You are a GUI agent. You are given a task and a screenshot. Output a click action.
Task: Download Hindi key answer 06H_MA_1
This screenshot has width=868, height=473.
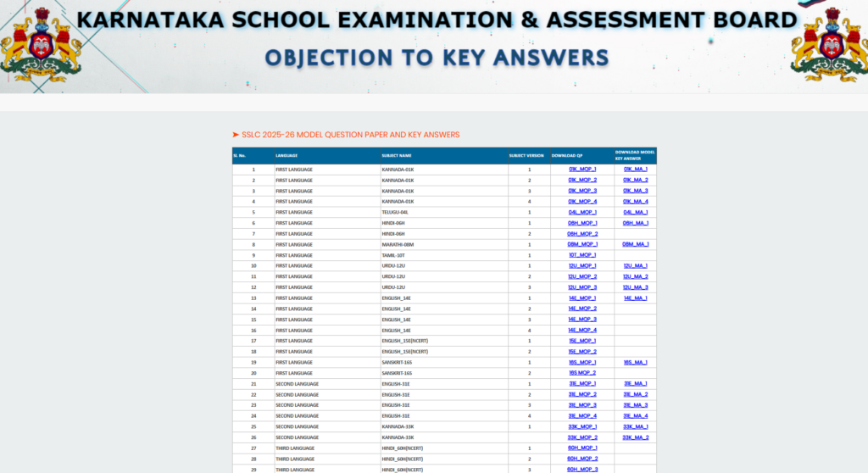pos(635,223)
